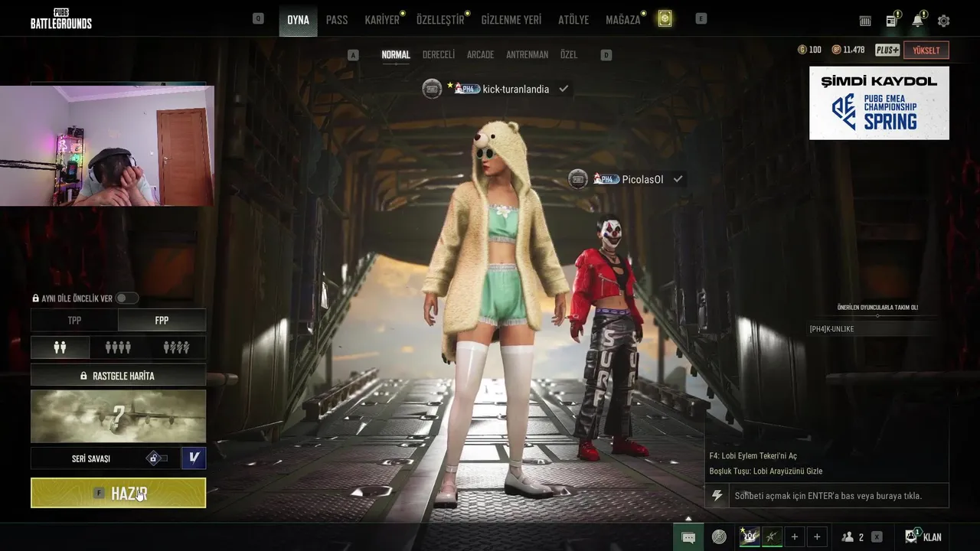Open the GİZLENME YERİ tab

(x=511, y=20)
